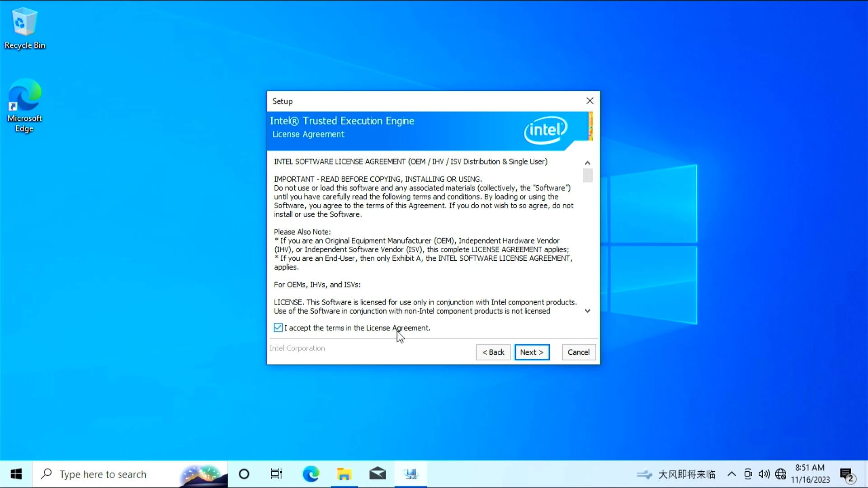The image size is (868, 488).
Task: Click the date and time display
Action: [812, 474]
